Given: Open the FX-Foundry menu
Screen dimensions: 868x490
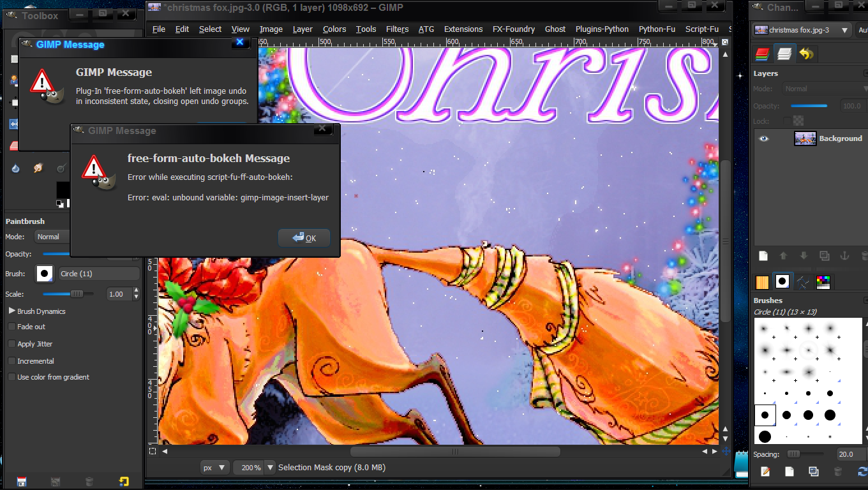Looking at the screenshot, I should click(514, 29).
